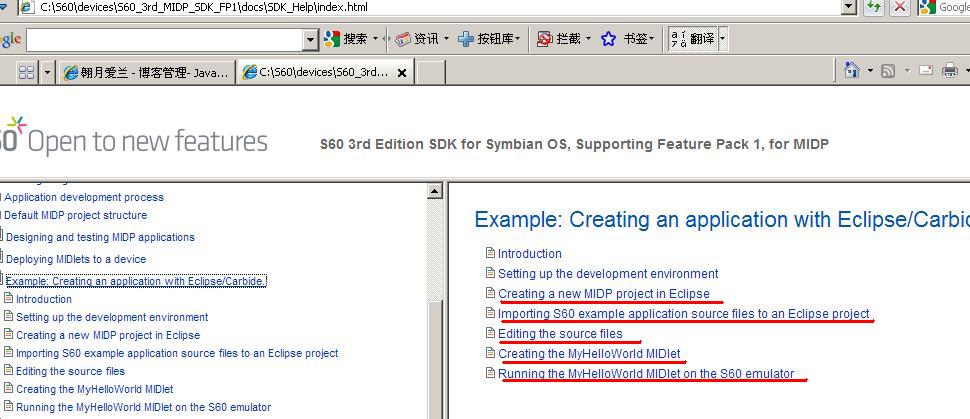Viewport: 970px width, 419px height.
Task: Open the Google toolbar search history dropdown
Action: pos(311,40)
